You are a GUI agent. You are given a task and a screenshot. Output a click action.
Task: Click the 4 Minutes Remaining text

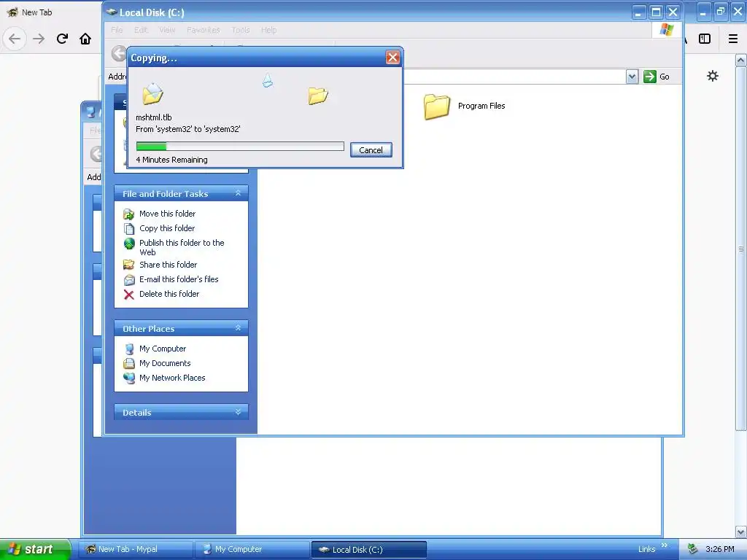tap(171, 160)
